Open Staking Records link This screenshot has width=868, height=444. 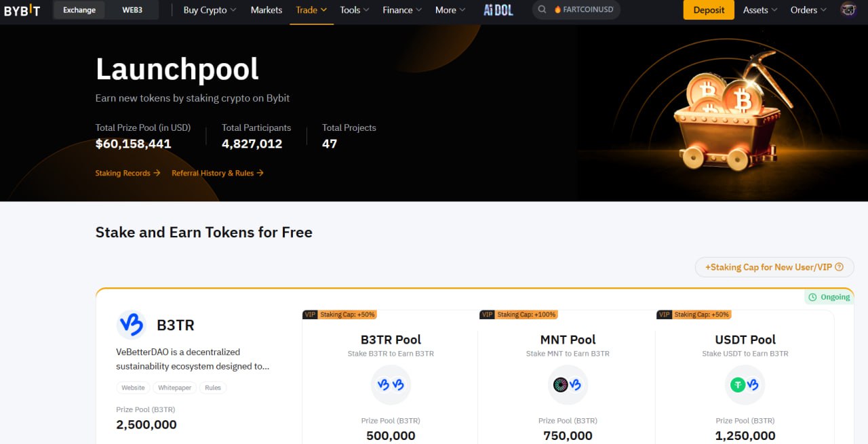127,173
